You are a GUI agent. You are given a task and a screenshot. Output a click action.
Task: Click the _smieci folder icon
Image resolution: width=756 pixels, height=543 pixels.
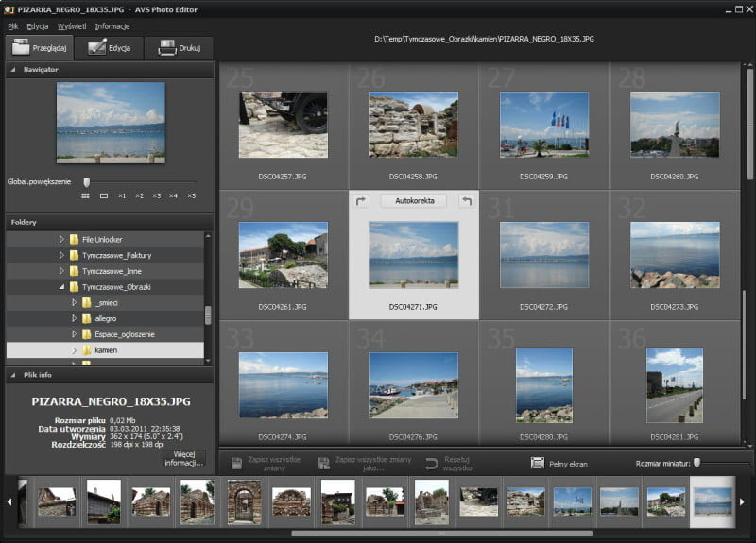click(x=87, y=303)
